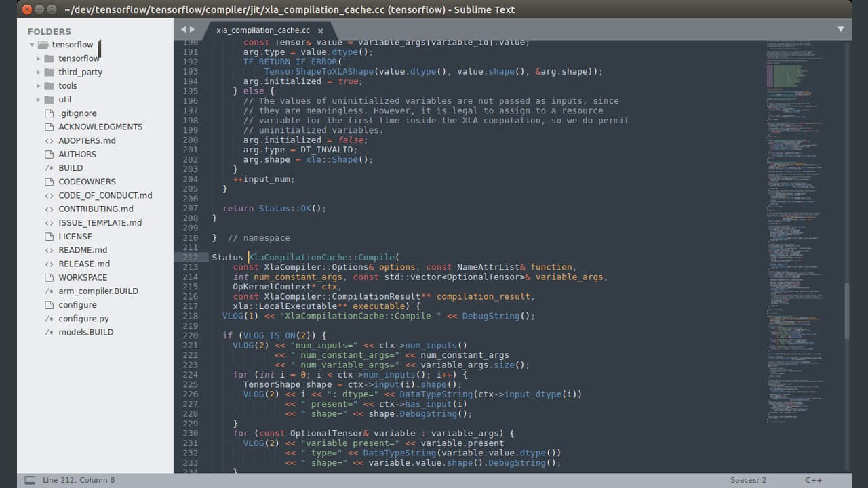Screen dimensions: 868x488
Task: Close the xla_compilation_cache.cc tab
Action: point(319,30)
